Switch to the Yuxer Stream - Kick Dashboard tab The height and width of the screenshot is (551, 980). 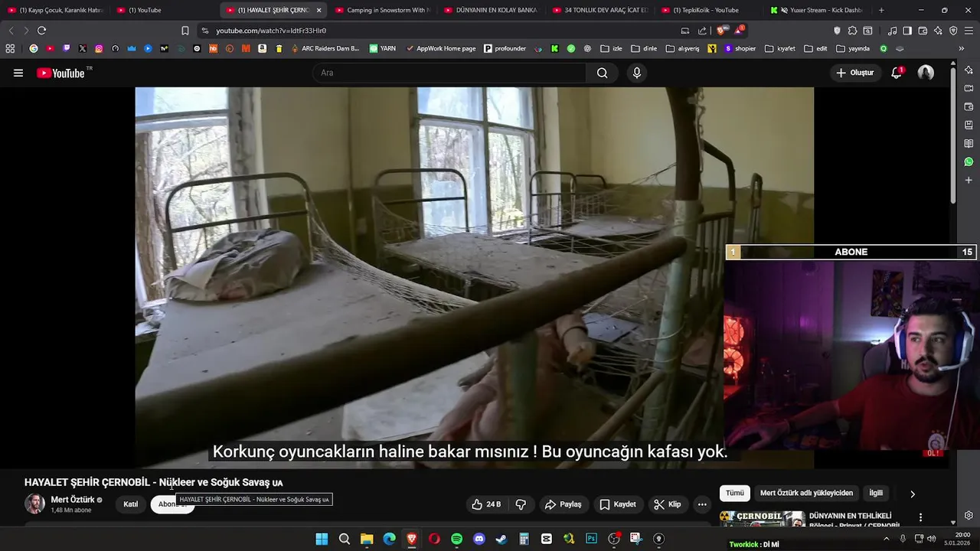[x=818, y=10]
